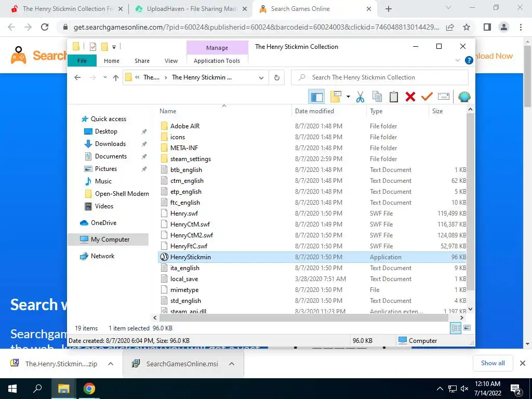Image resolution: width=532 pixels, height=399 pixels.
Task: Sort by Date modified column header
Action: tap(314, 111)
